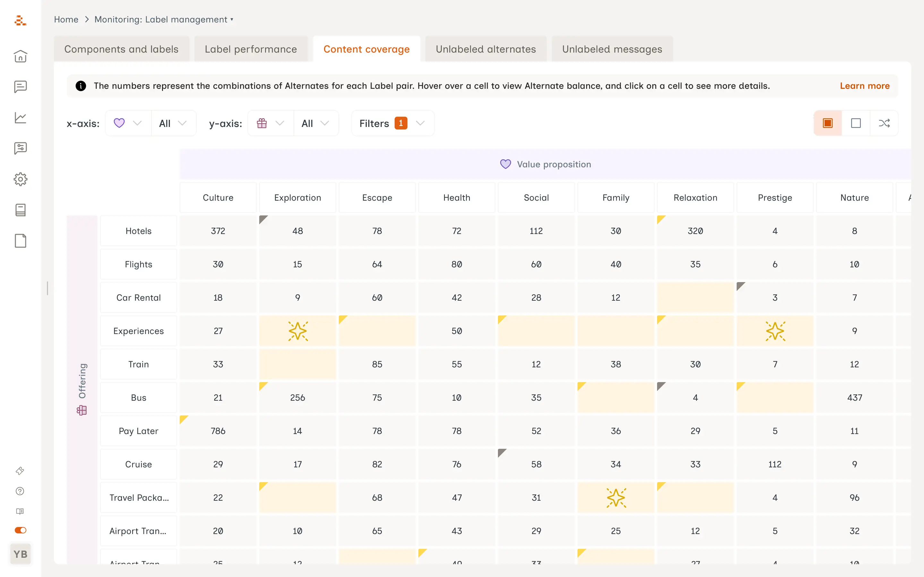
Task: Open the analytics line chart icon
Action: tap(20, 118)
